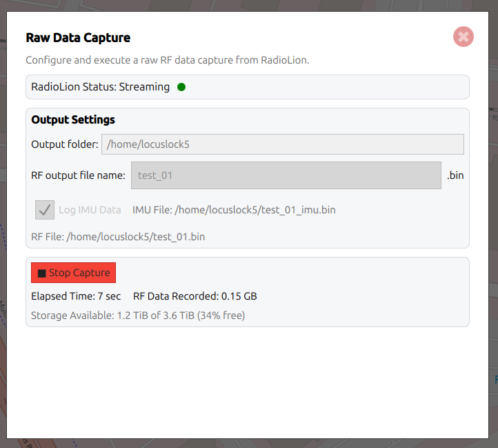Image resolution: width=498 pixels, height=448 pixels.
Task: Click the 'Elapsed Time: 7 sec' text
Action: click(76, 296)
